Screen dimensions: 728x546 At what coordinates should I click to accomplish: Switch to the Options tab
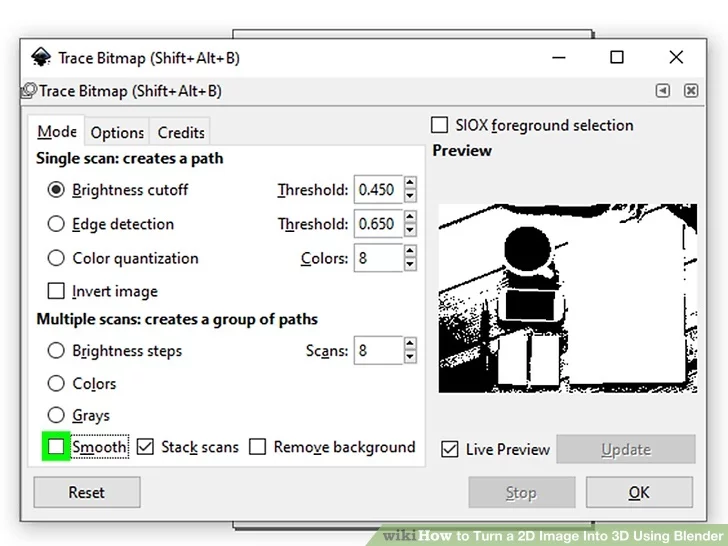pos(117,132)
